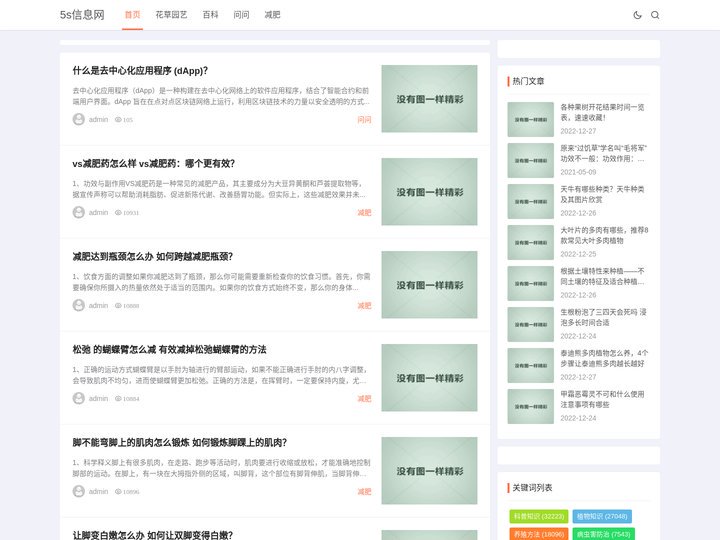Select the green 病虫害防治 (7543) keyword tag
Screen dimensions: 720x540
pyautogui.click(x=604, y=534)
